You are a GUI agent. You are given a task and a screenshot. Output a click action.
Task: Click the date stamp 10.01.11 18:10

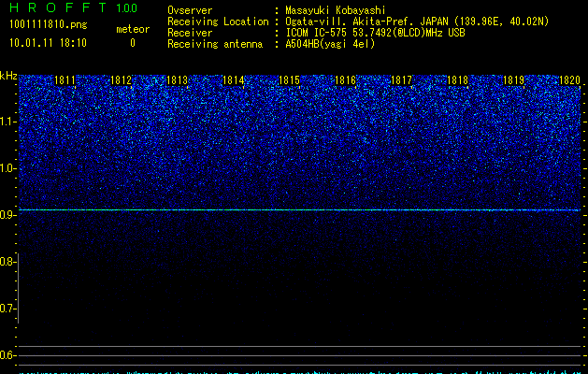point(48,43)
